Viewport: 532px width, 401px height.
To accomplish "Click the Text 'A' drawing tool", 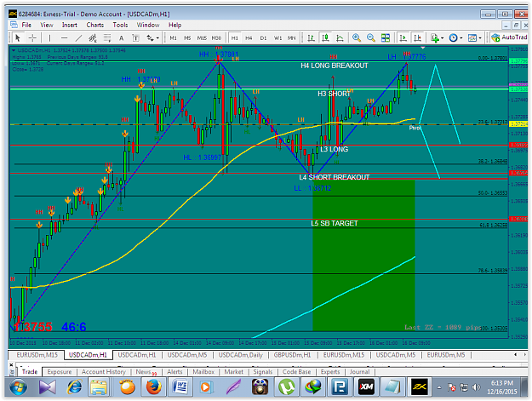I will pyautogui.click(x=121, y=38).
